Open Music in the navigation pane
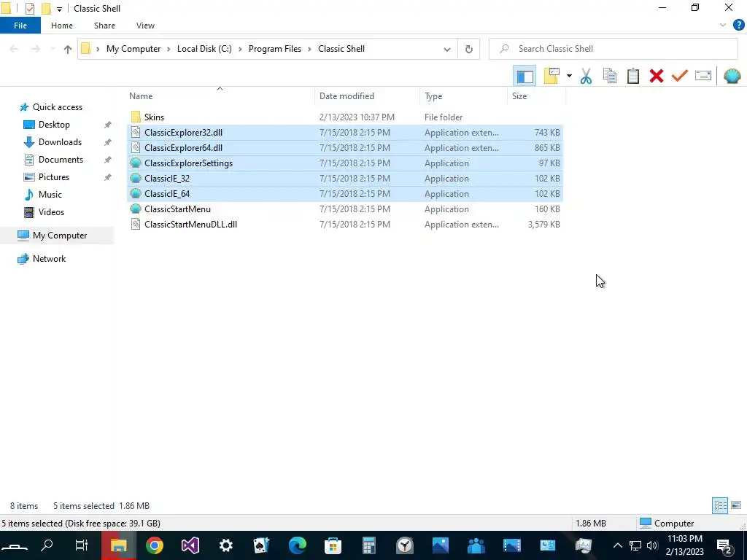 (x=50, y=195)
